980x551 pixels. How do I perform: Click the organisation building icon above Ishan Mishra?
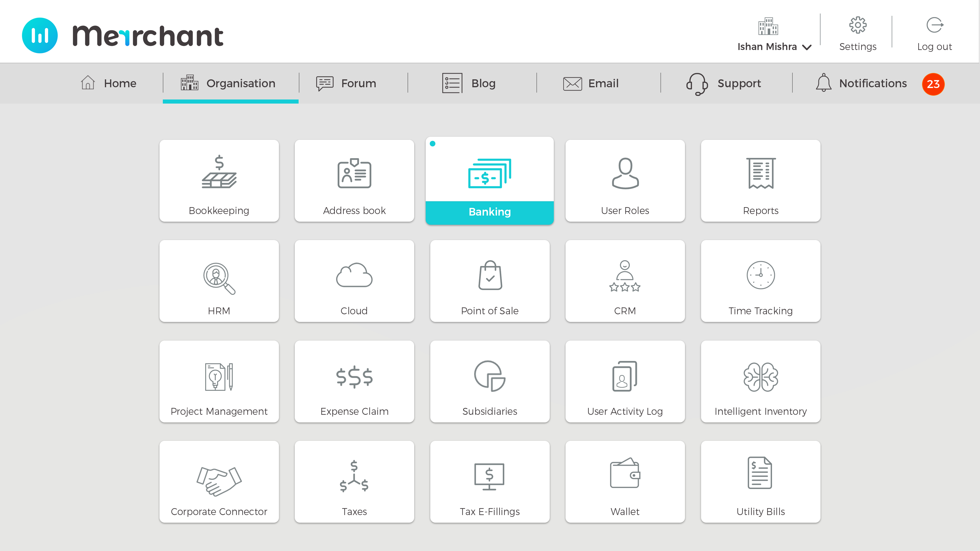pos(768,26)
